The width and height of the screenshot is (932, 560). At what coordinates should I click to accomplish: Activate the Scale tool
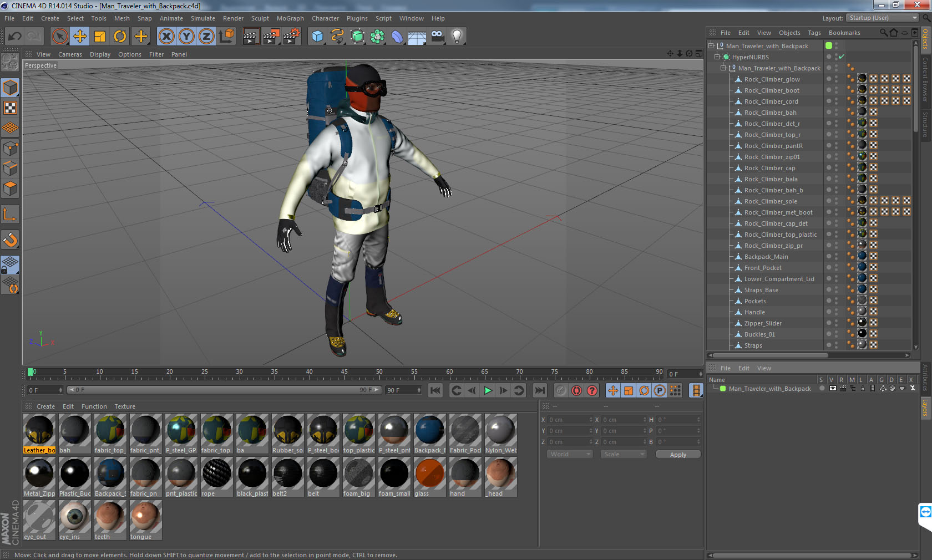point(100,37)
